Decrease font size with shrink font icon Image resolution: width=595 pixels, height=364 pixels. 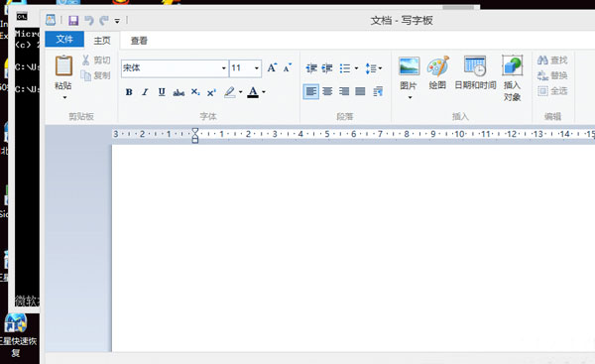pyautogui.click(x=288, y=68)
